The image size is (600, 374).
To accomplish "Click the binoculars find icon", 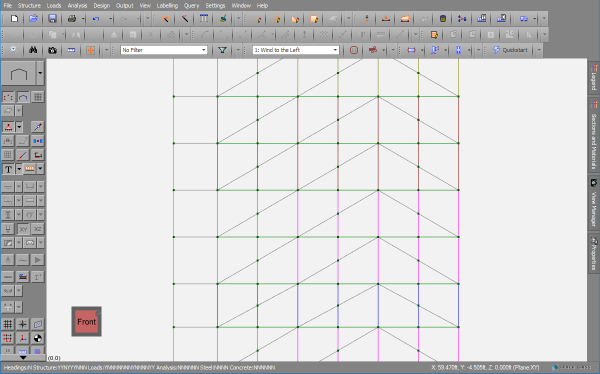I will click(33, 50).
